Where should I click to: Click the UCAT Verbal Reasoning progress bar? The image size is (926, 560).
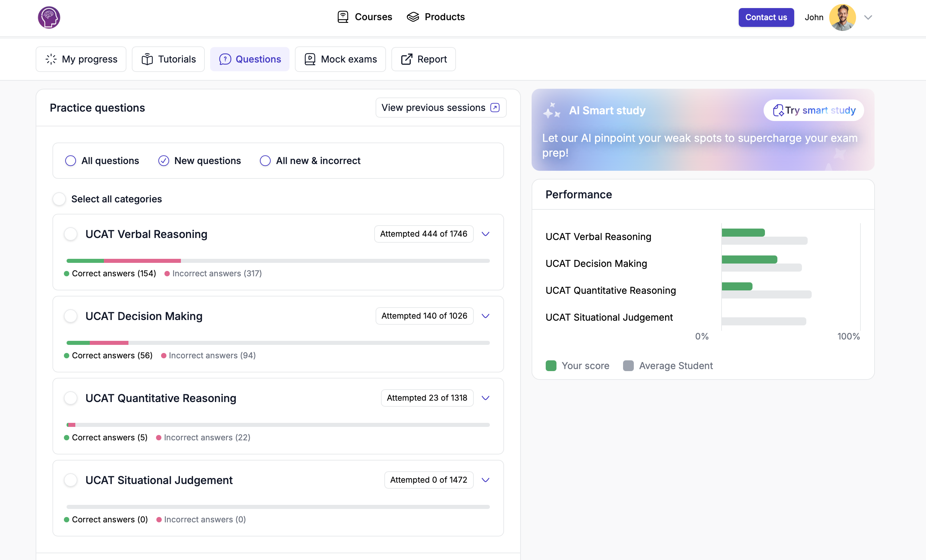278,261
